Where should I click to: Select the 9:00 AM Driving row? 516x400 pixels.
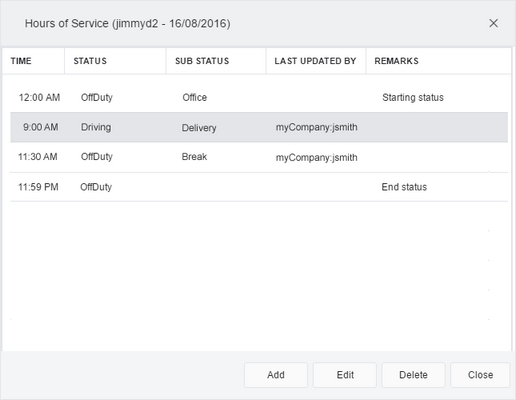click(259, 127)
